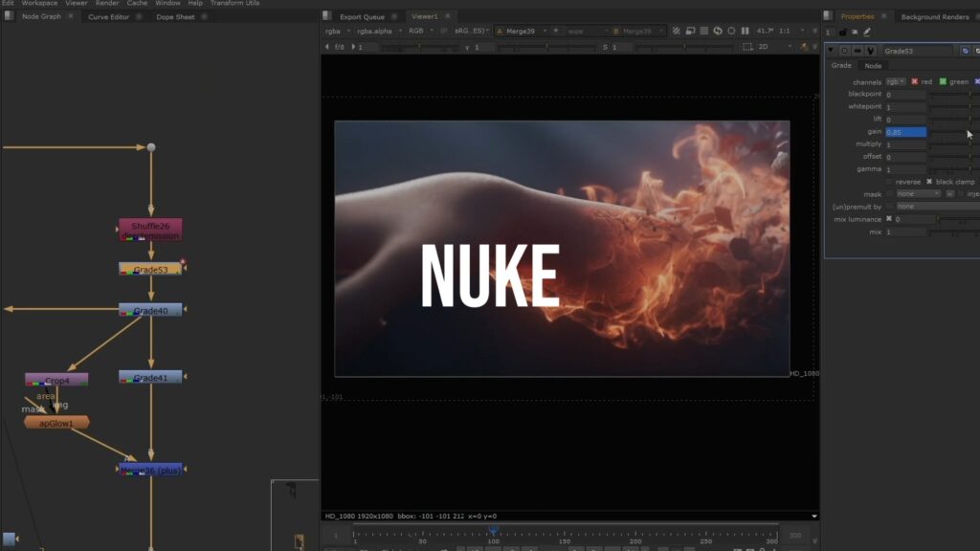Screen dimensions: 980x551
Task: Open the mask channel none dropdown
Action: pyautogui.click(x=918, y=194)
